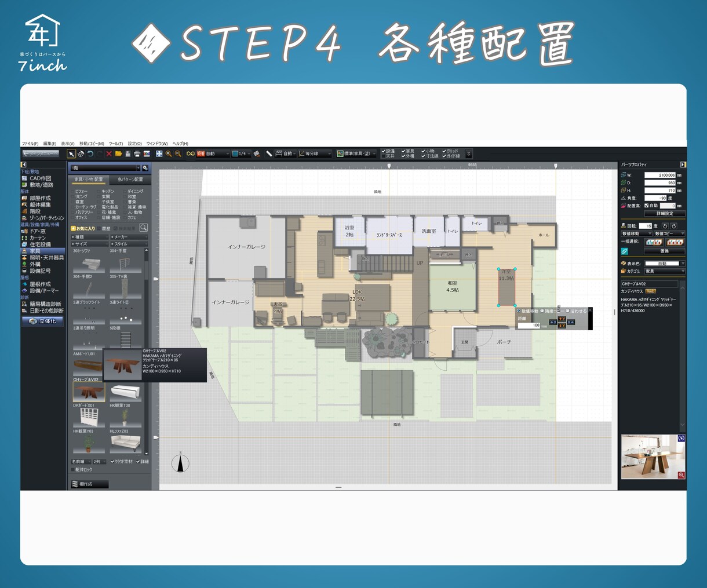707x588 pixels.
Task: Switch to the 島パターン配置 tab
Action: point(130,180)
